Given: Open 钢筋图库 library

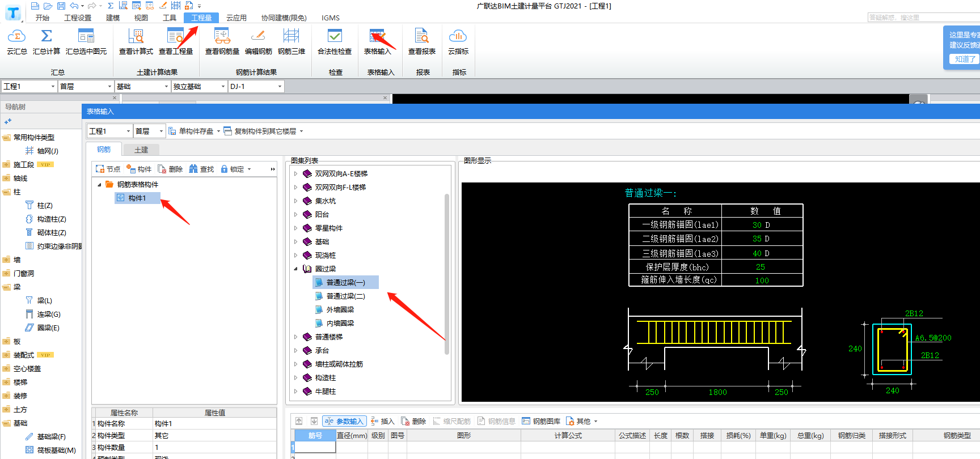Looking at the screenshot, I should click(x=541, y=421).
